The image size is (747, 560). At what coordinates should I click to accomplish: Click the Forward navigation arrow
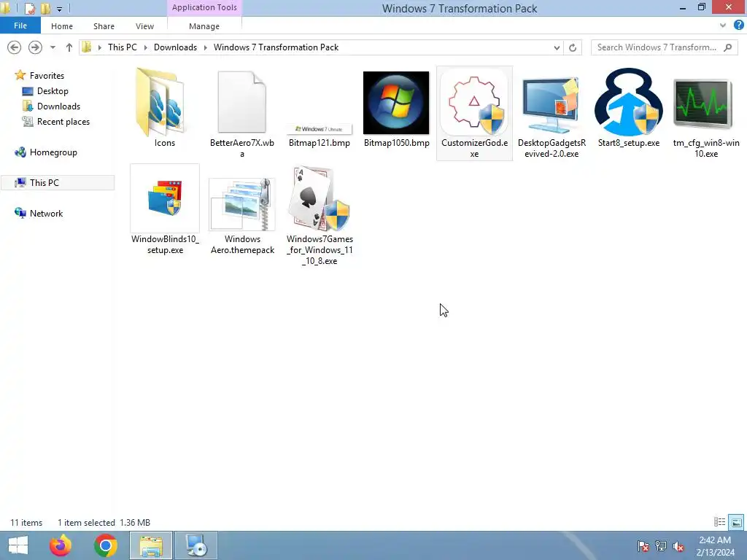coord(35,47)
